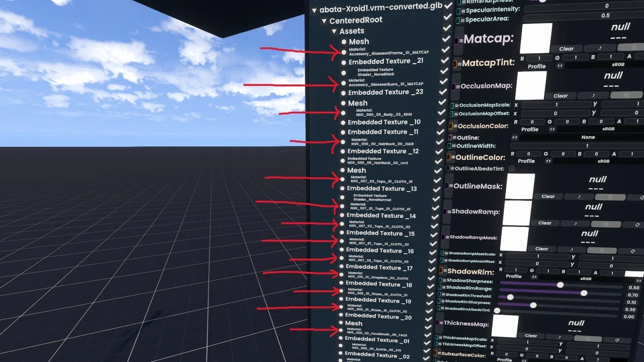Click the OcclusionColor field drive icon
This screenshot has height=362, width=644.
click(x=452, y=127)
